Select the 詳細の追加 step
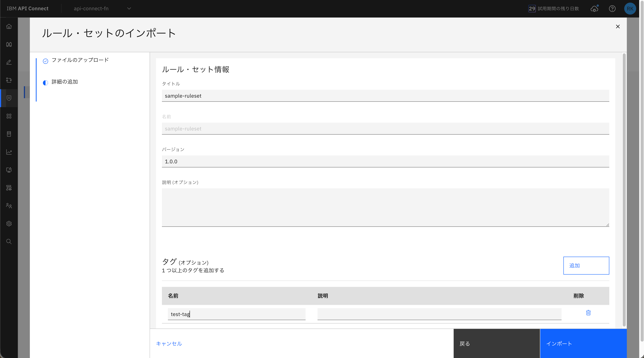This screenshot has width=644, height=358. pos(65,82)
